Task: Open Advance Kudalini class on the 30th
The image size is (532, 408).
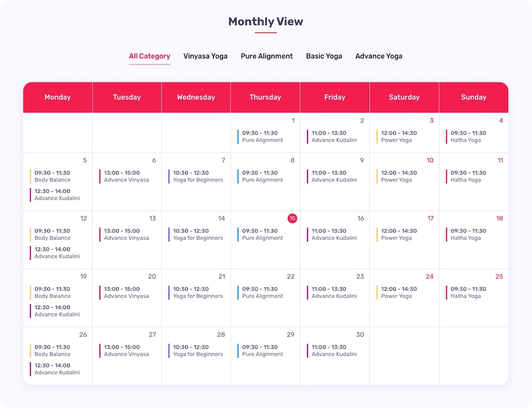Action: [334, 351]
